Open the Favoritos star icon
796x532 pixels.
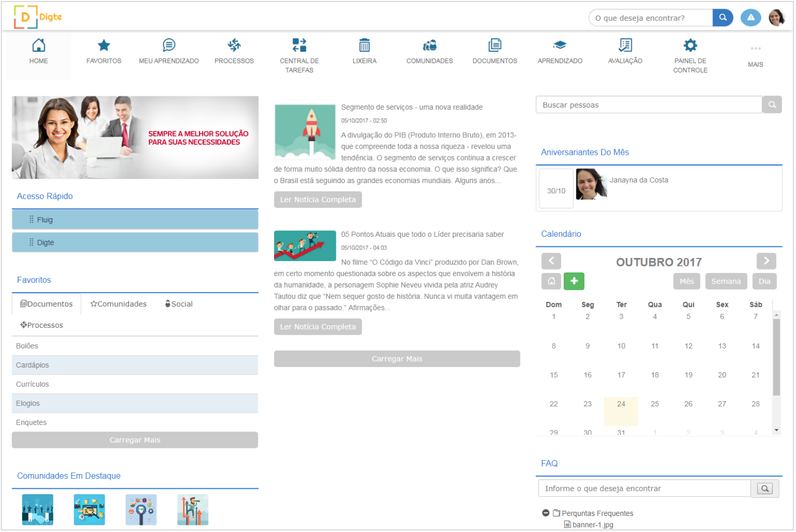[x=104, y=46]
